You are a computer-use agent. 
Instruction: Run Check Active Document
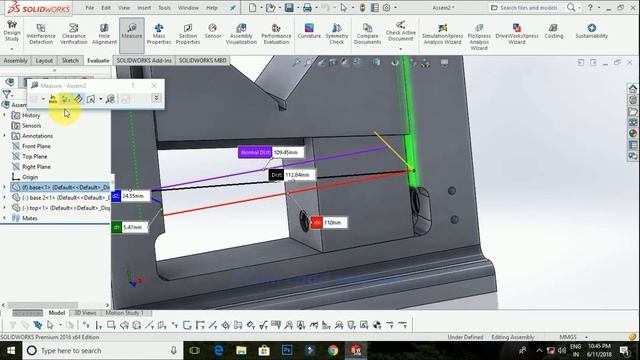(x=400, y=31)
